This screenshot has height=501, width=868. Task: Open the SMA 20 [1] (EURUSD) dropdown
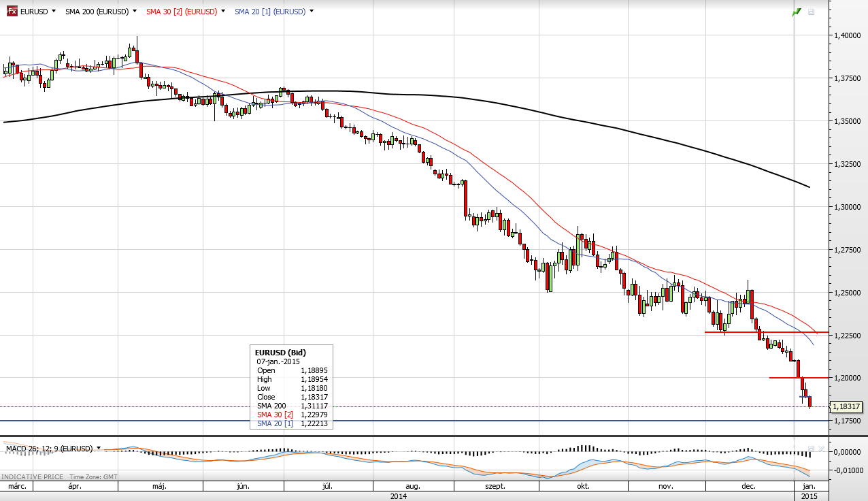pos(312,12)
